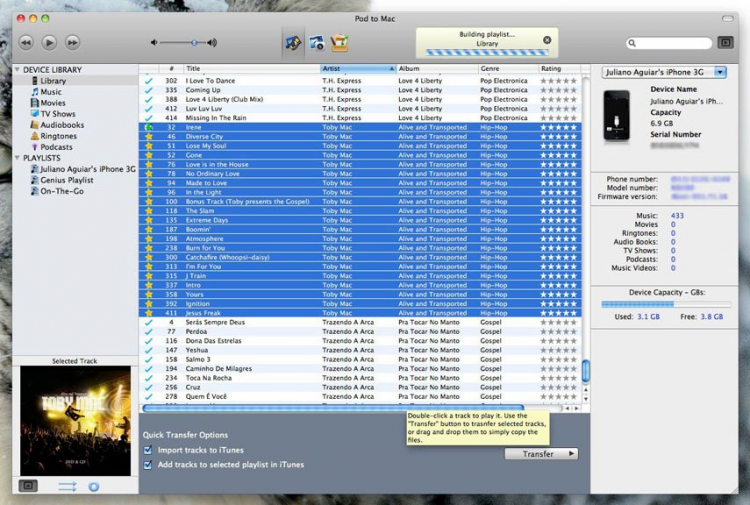Click the search field
The width and height of the screenshot is (750, 505).
tap(669, 43)
